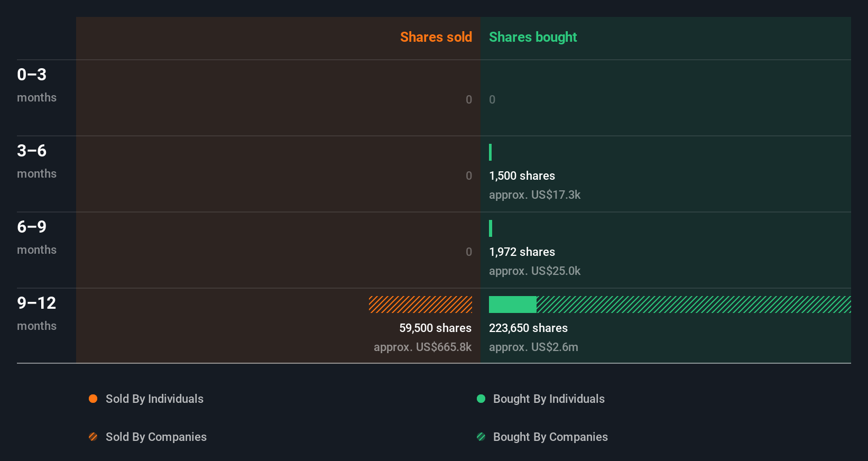Select the Sold By Companies legend label
Image resolution: width=868 pixels, height=461 pixels.
[x=156, y=437]
